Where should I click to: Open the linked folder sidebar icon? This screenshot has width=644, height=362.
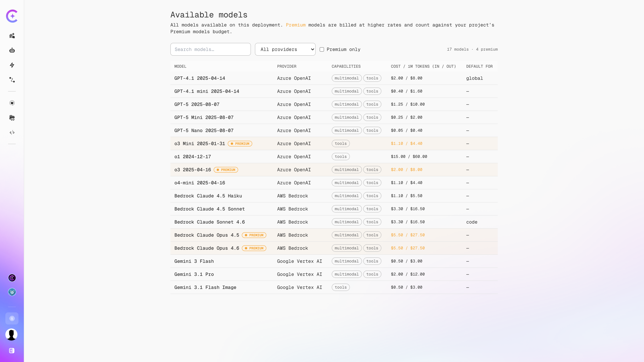[12, 118]
